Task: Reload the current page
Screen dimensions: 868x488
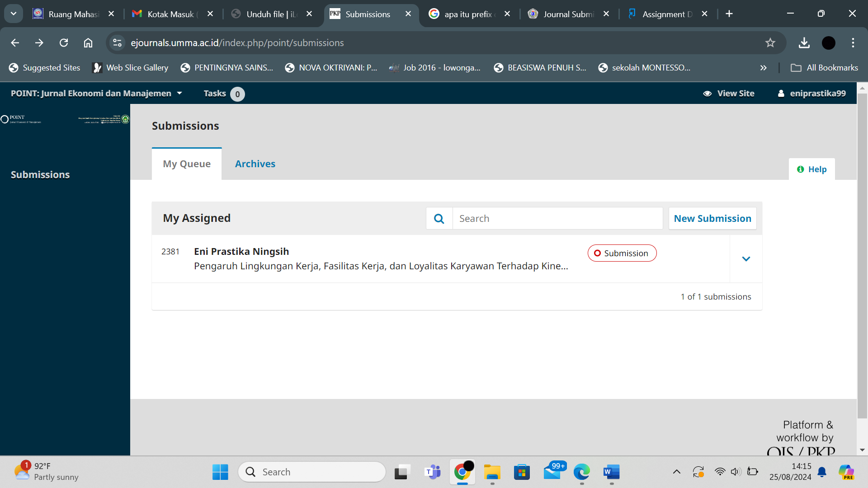Action: tap(64, 42)
